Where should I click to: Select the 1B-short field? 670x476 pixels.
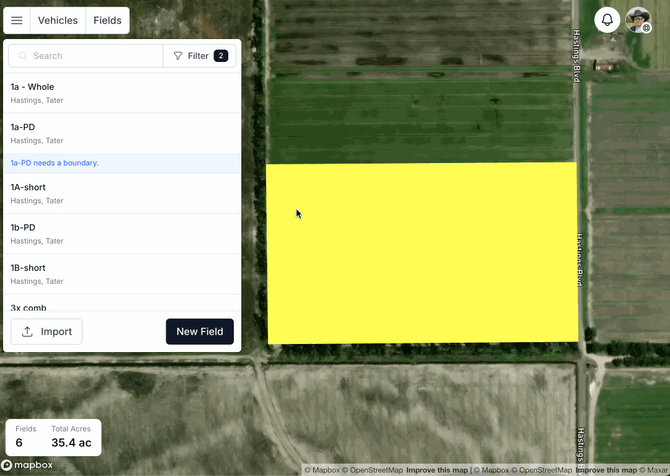122,273
